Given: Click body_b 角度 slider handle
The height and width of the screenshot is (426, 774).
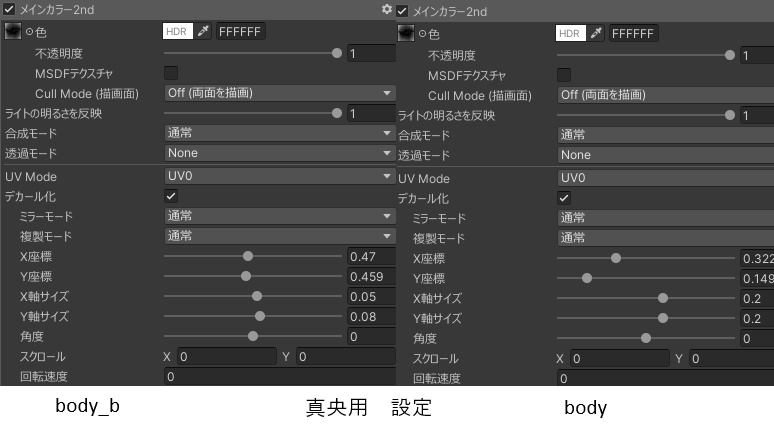Looking at the screenshot, I should pos(253,336).
